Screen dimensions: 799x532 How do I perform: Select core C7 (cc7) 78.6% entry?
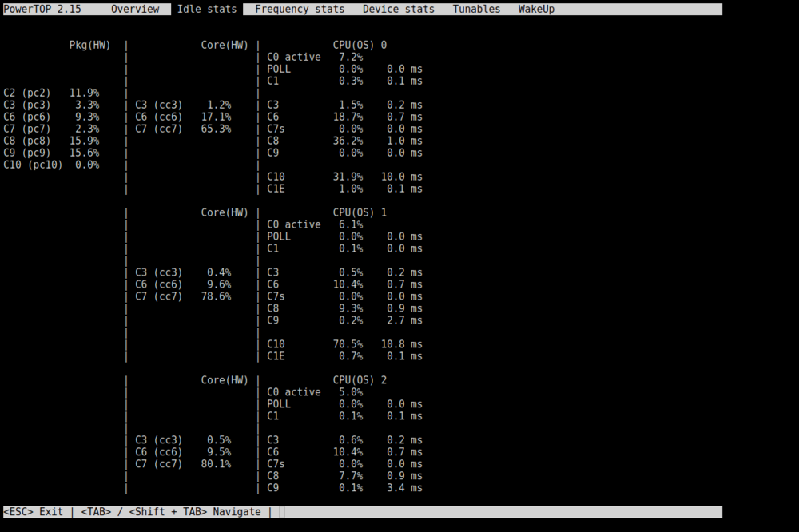click(x=183, y=296)
